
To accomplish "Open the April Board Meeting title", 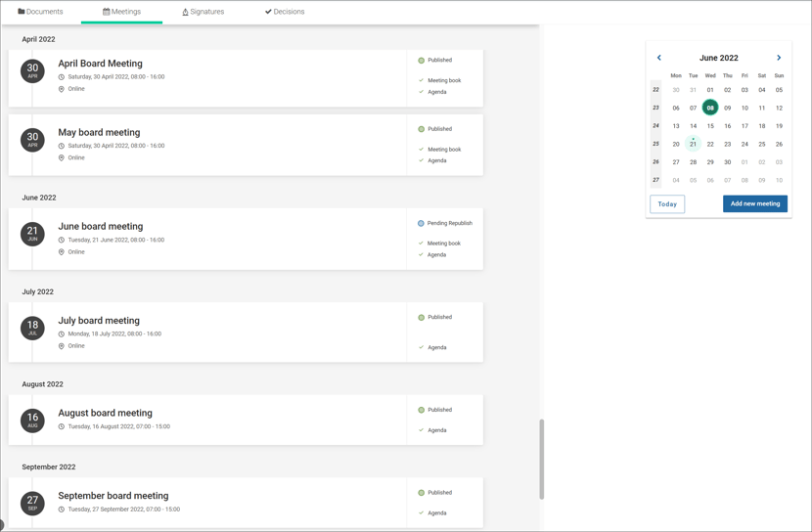I will (100, 64).
